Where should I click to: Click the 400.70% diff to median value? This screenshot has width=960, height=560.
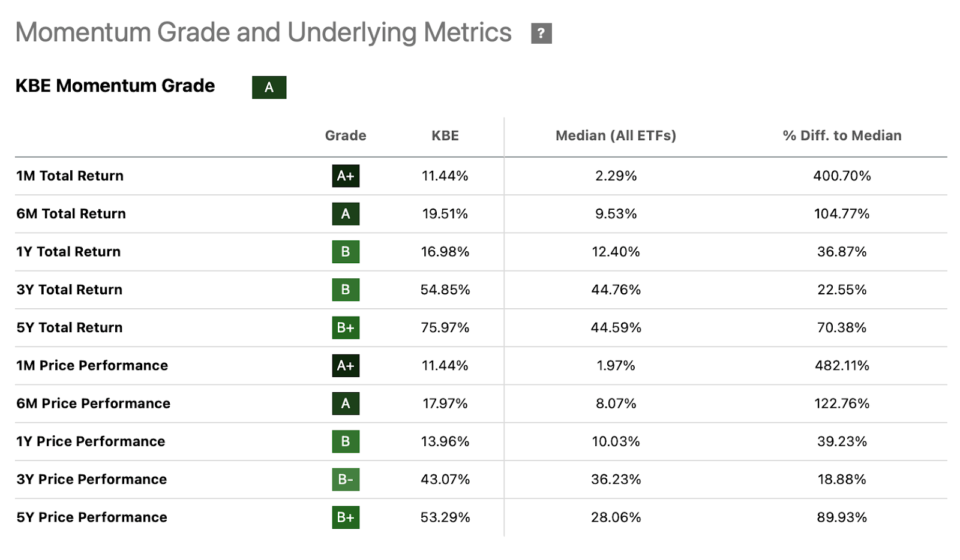[x=842, y=176]
